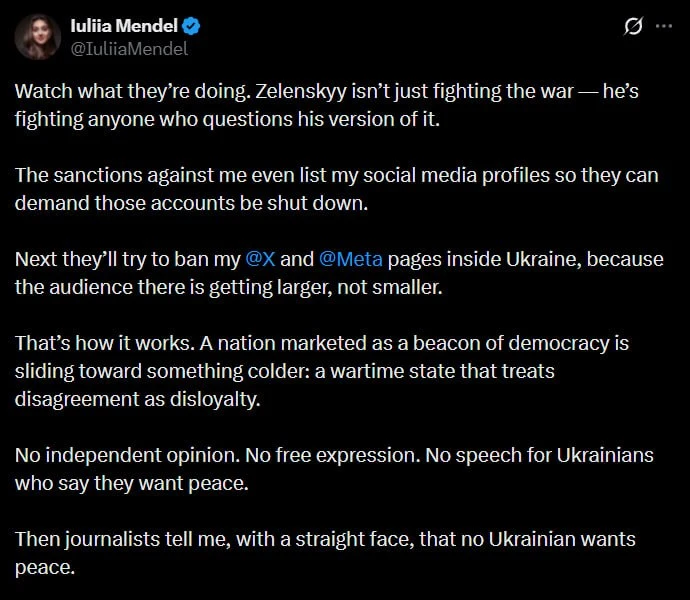Click the blue verified checkmark badge

coord(191,26)
